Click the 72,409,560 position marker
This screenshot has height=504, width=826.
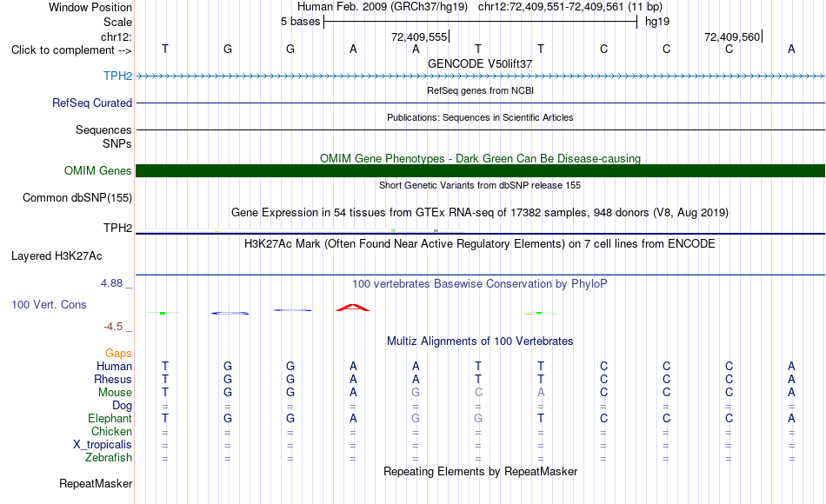coord(732,36)
